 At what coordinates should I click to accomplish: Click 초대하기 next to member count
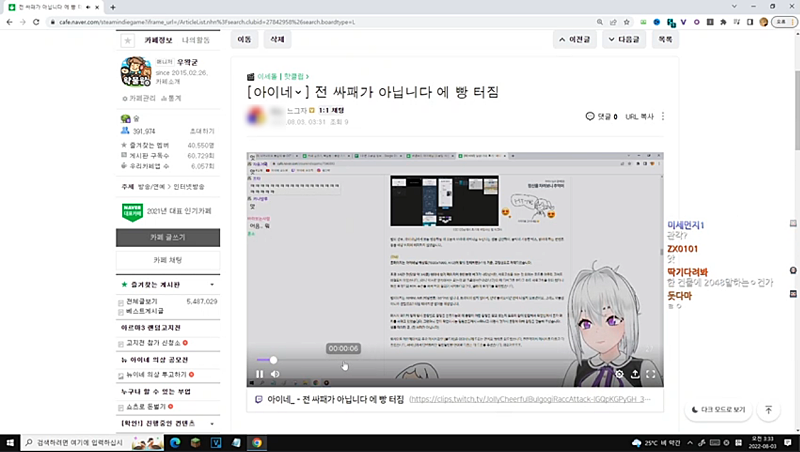pos(202,131)
